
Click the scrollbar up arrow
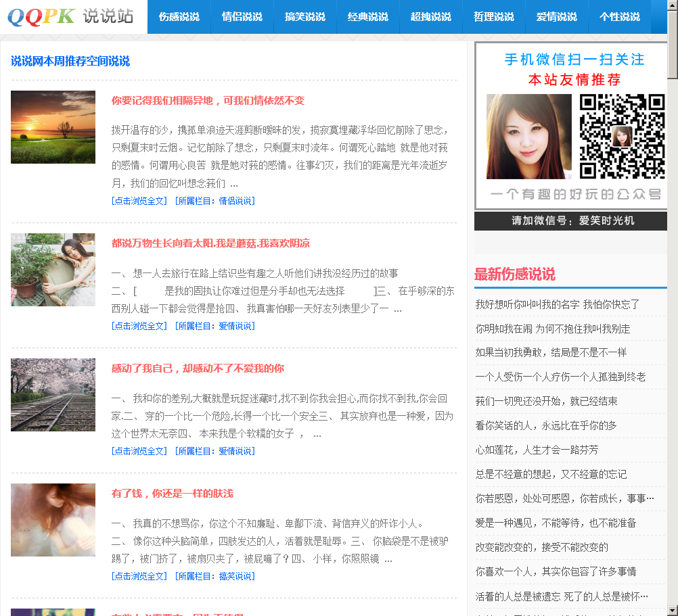tap(673, 4)
